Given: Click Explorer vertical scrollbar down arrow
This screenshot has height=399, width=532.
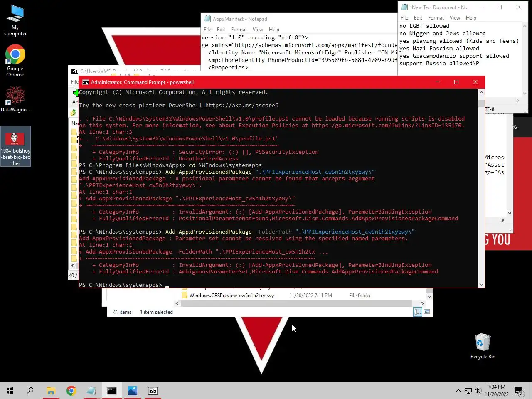Looking at the screenshot, I should [429, 296].
